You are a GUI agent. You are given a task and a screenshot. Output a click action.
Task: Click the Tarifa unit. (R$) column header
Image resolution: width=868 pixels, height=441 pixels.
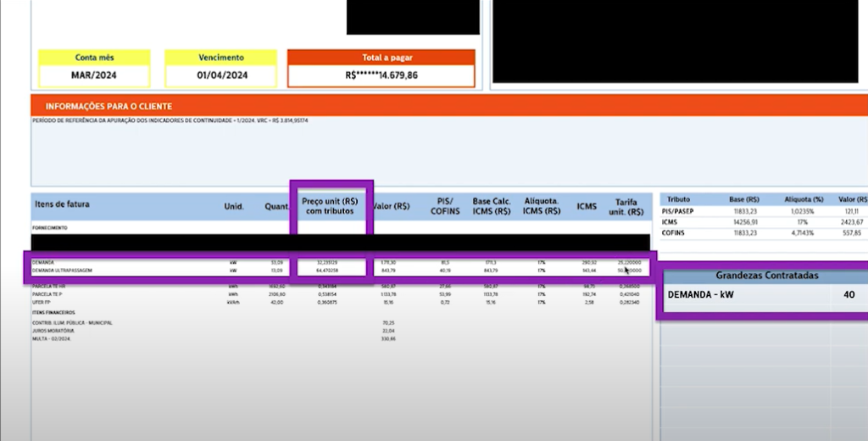coord(626,207)
